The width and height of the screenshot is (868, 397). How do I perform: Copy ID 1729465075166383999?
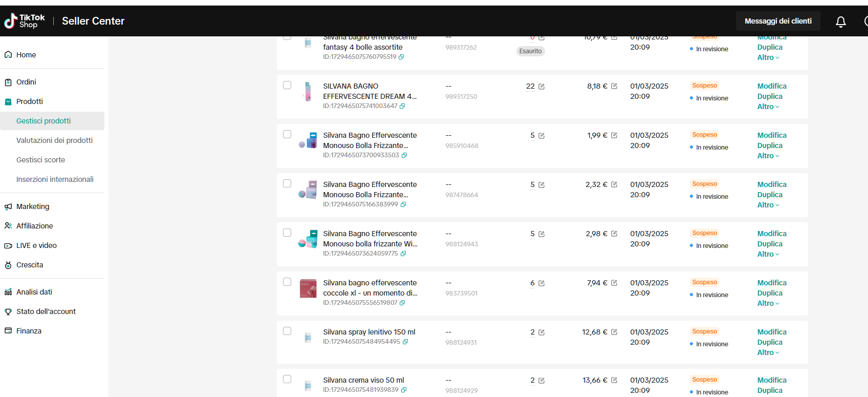click(x=403, y=204)
